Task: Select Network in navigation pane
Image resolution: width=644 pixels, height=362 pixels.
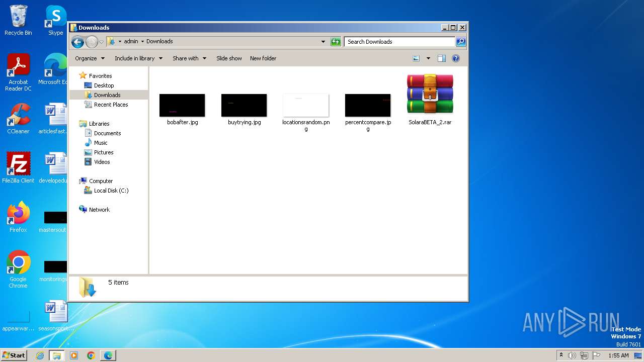Action: (x=99, y=210)
